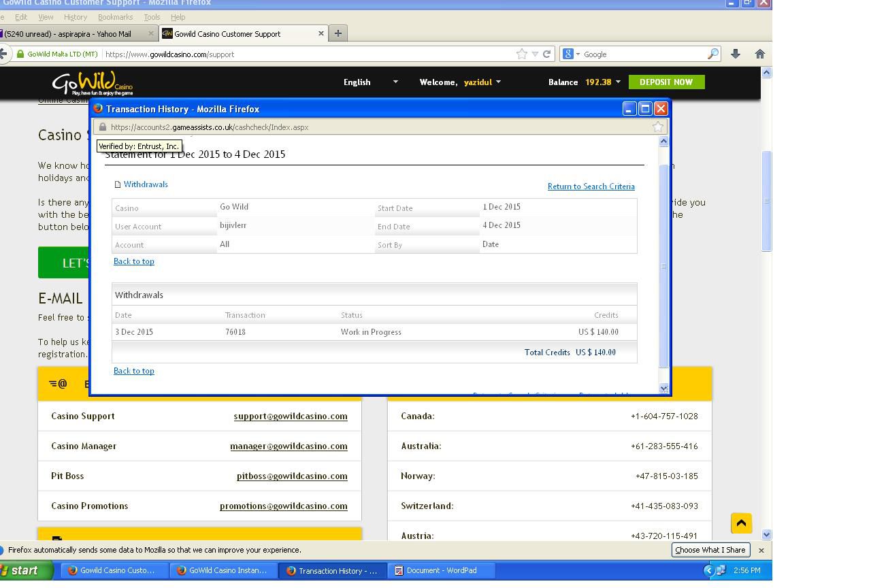Close the Gowild Casino Customer Support tab
Viewport: 871px width, 588px height.
[321, 33]
